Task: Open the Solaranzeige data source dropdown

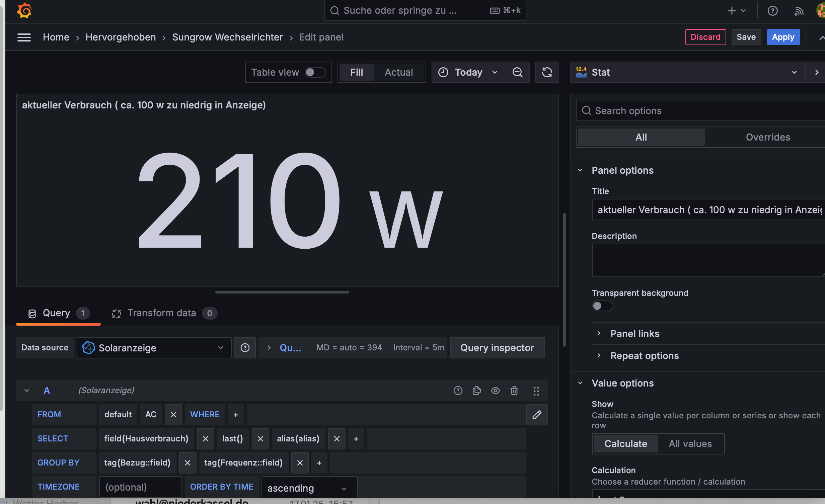Action: click(x=154, y=348)
